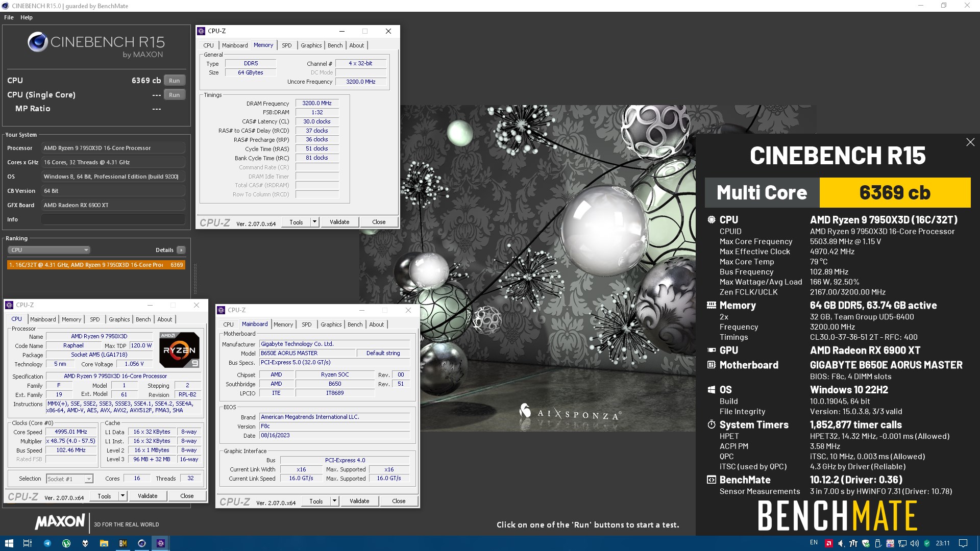Viewport: 980px width, 551px height.
Task: Click the Info input field
Action: pos(113,219)
